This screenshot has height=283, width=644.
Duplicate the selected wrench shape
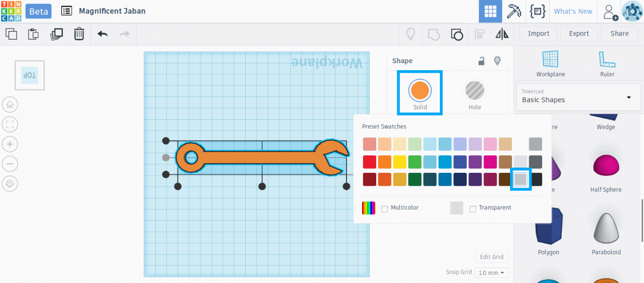56,34
